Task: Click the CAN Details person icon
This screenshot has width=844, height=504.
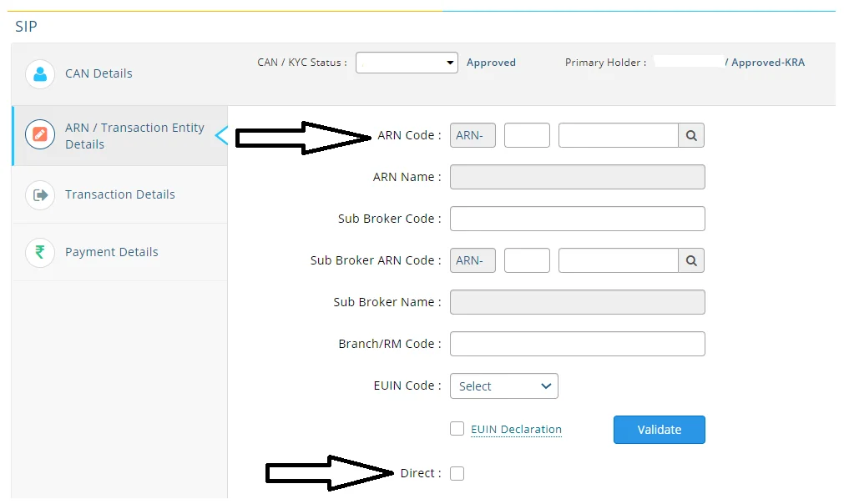Action: [x=40, y=73]
